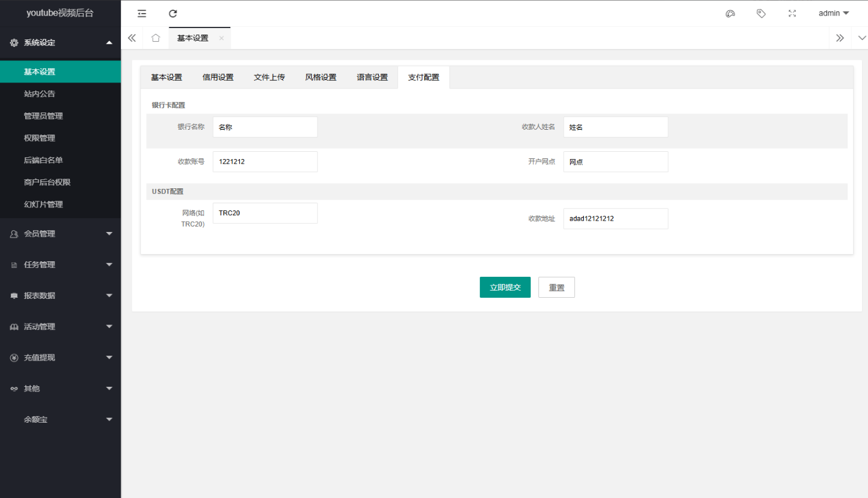Image resolution: width=868 pixels, height=498 pixels.
Task: Switch to the 信用设置 tab
Action: coord(218,77)
